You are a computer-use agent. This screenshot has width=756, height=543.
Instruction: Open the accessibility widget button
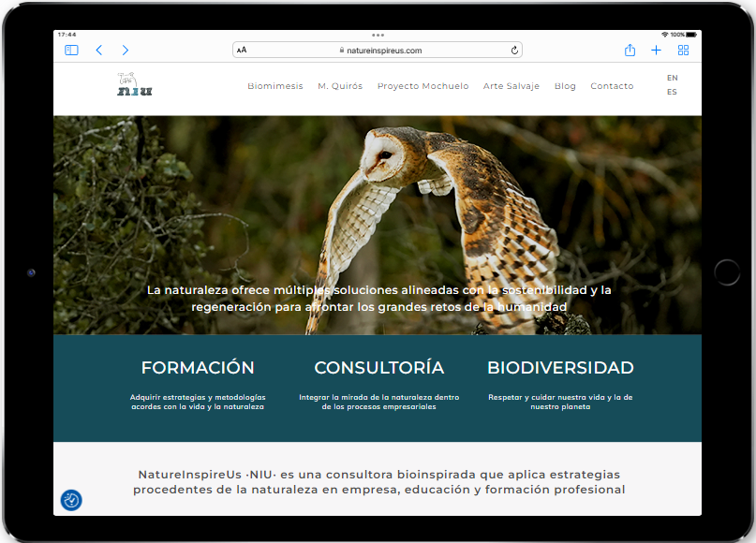pyautogui.click(x=71, y=500)
